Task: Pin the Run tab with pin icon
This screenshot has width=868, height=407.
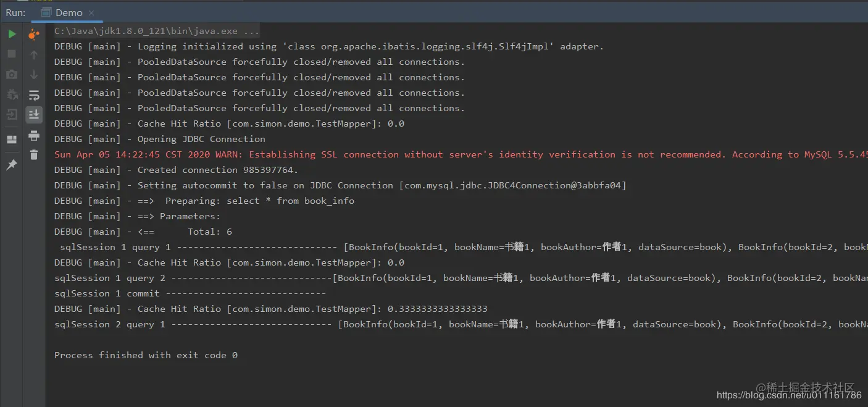Action: coord(12,165)
